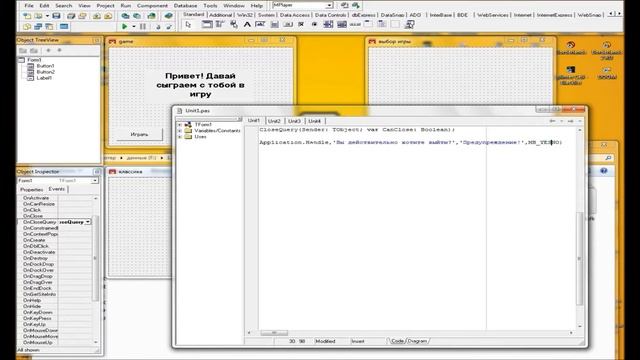640x360 pixels.
Task: Pick the Edit component in palette
Action: point(260,24)
